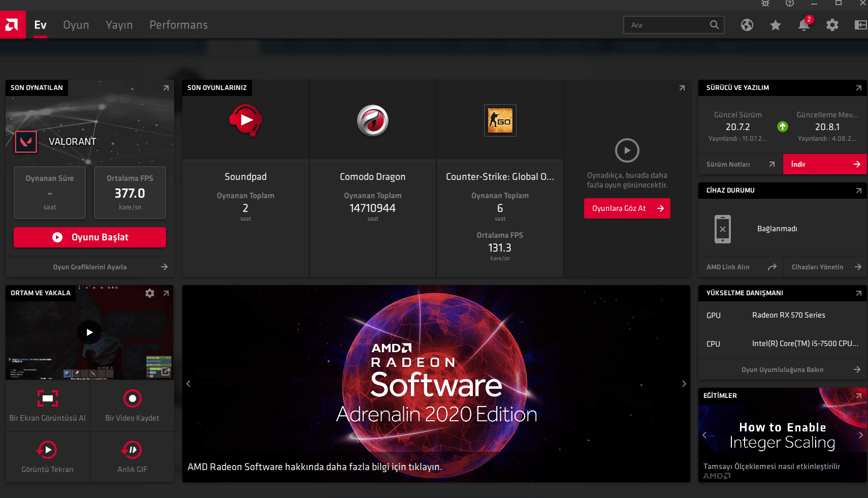The image size is (868, 498).
Task: Open Ortam ve Yakala settings gear
Action: tap(150, 293)
